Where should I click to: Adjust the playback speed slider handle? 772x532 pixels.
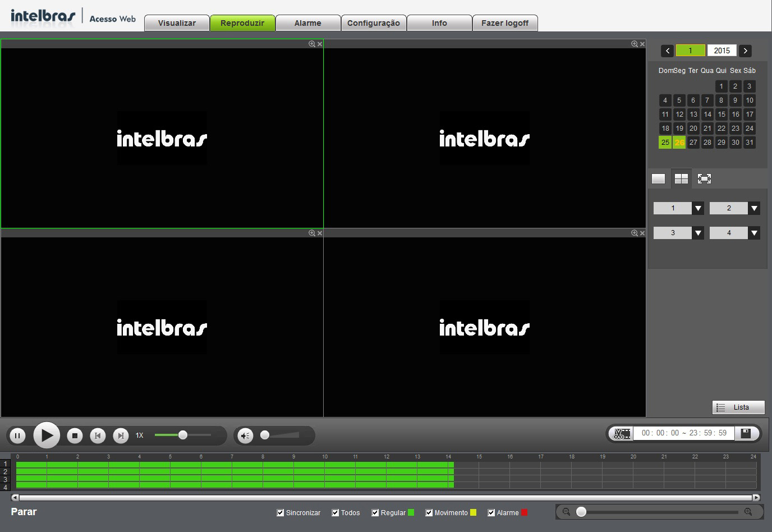tap(182, 435)
